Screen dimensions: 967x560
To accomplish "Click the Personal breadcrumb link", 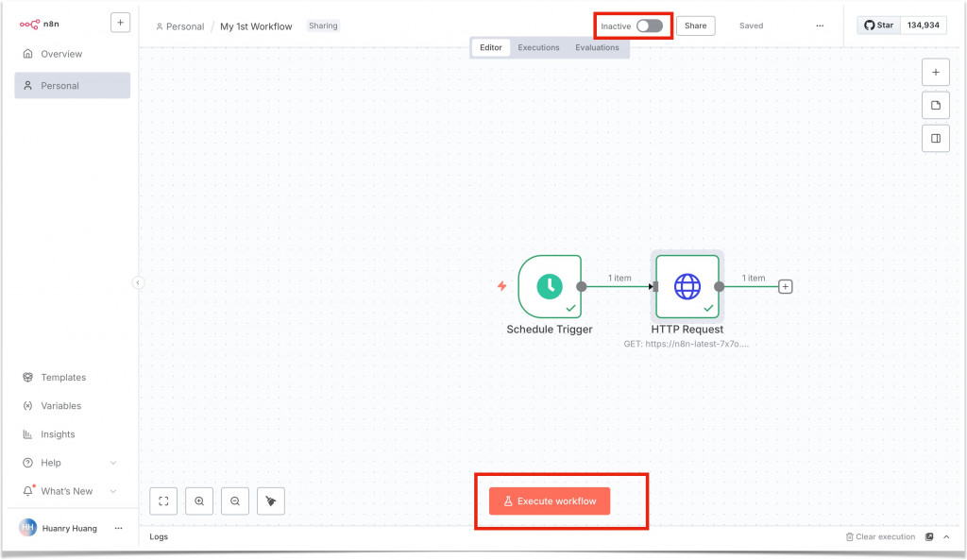I will tap(180, 26).
